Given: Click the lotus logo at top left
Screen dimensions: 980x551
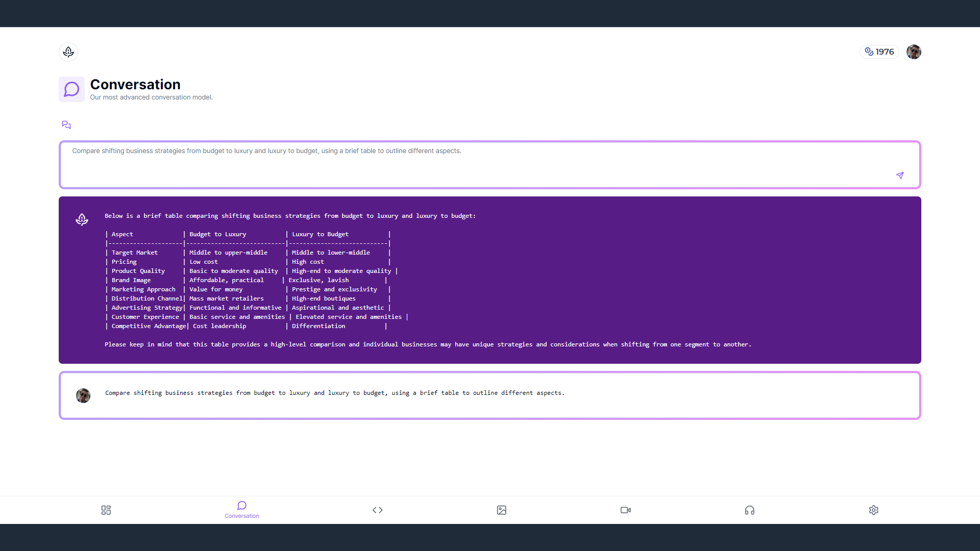Looking at the screenshot, I should pyautogui.click(x=68, y=52).
